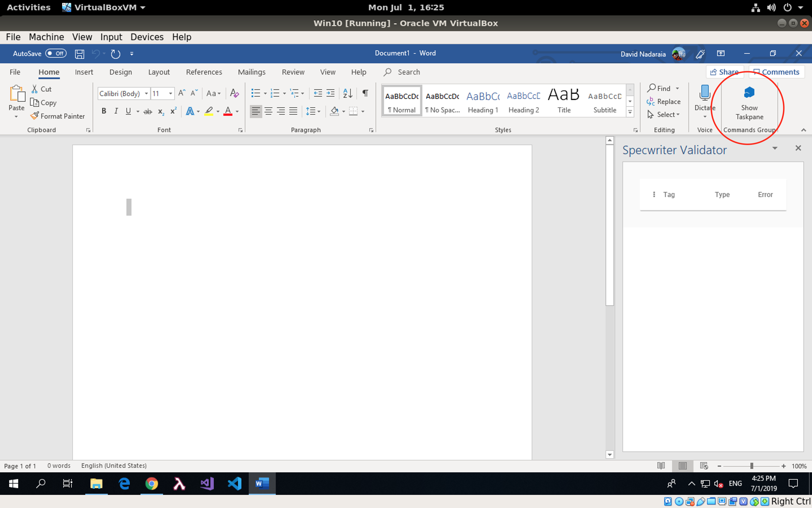Open the Select dropdown in Editing
Image resolution: width=812 pixels, height=508 pixels.
tap(663, 115)
